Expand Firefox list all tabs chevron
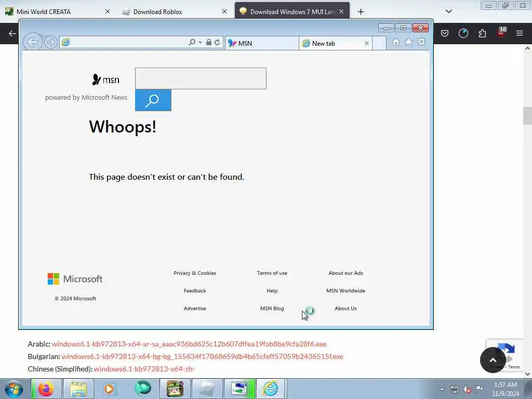This screenshot has height=399, width=532. pos(448,11)
